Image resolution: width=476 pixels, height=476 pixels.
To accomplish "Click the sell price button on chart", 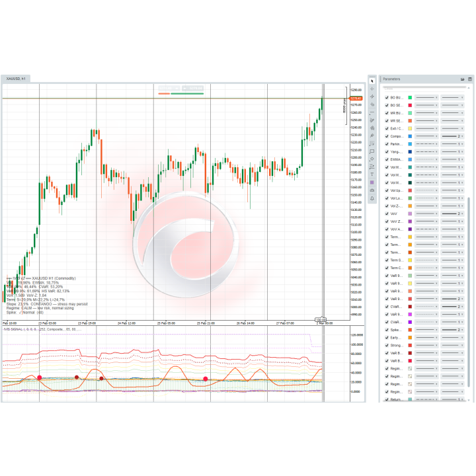I will click(169, 89).
